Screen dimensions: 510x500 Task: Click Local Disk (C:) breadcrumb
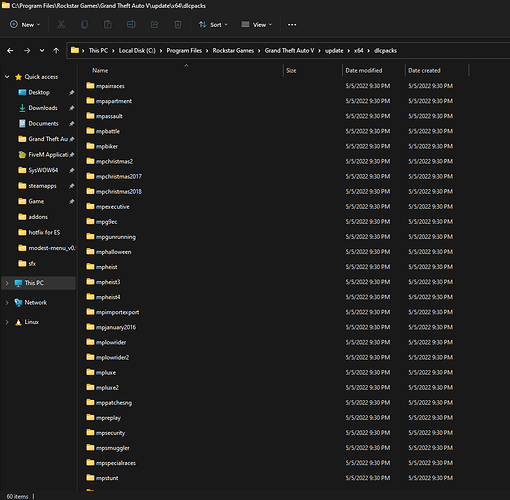137,51
